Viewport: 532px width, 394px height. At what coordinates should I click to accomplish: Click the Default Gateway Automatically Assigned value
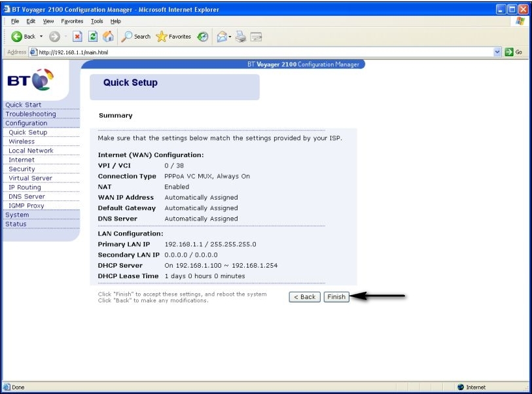point(201,208)
